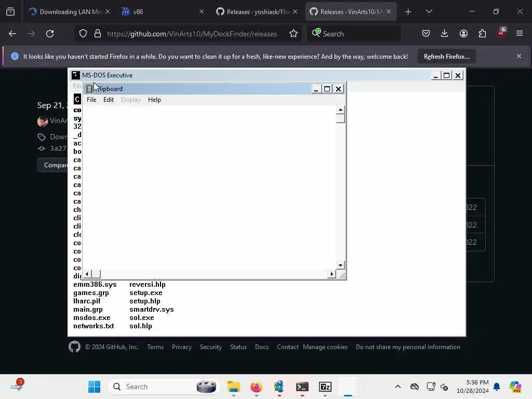Dismiss the Firefox welcome notification bar
The width and height of the screenshot is (532, 399).
(519, 56)
